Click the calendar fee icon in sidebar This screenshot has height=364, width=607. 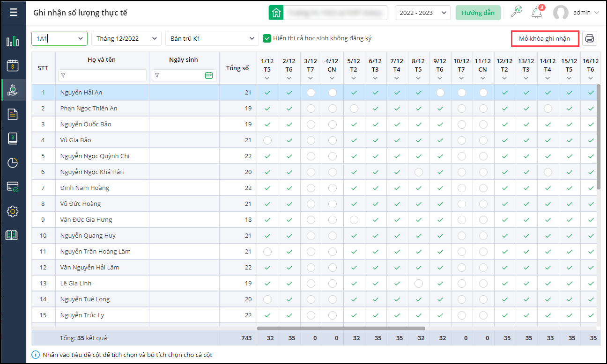pos(13,65)
